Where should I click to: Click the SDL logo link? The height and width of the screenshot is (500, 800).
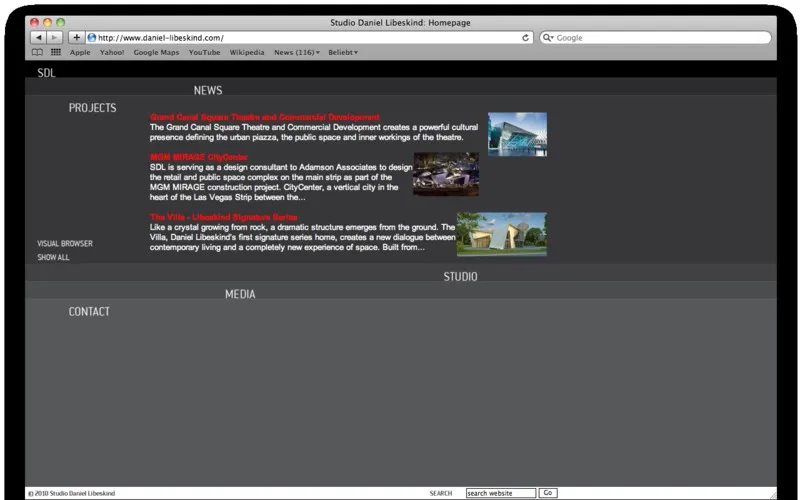pyautogui.click(x=46, y=73)
